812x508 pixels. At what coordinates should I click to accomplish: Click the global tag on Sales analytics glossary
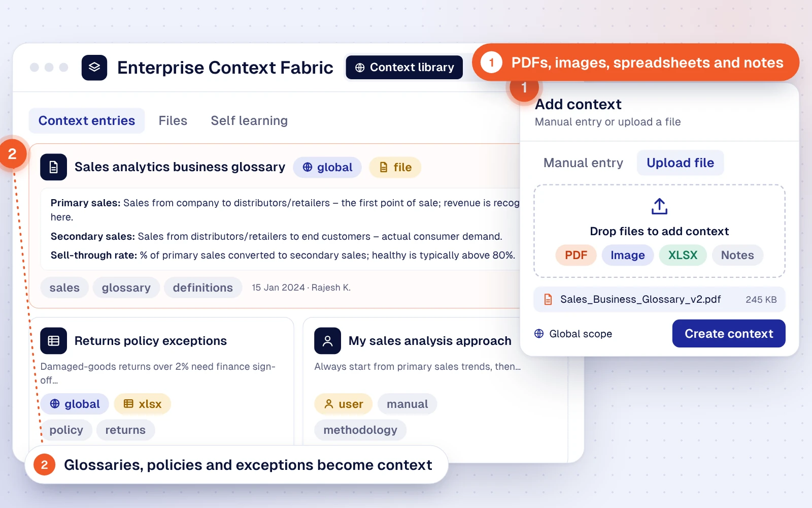pyautogui.click(x=327, y=168)
